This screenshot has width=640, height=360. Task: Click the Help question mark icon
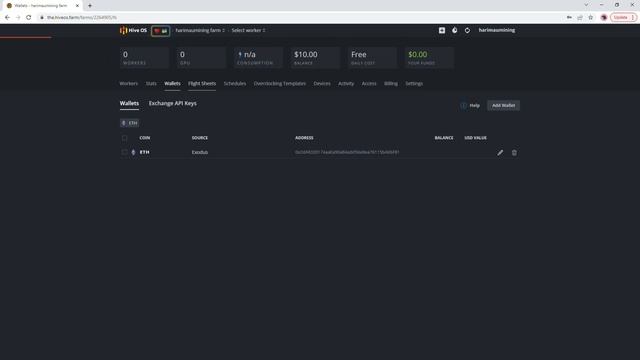click(463, 105)
